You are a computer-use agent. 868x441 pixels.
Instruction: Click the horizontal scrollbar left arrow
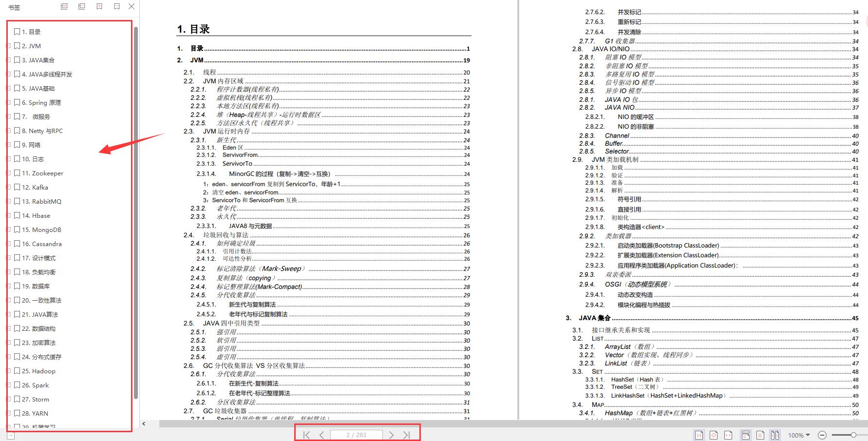tap(144, 424)
